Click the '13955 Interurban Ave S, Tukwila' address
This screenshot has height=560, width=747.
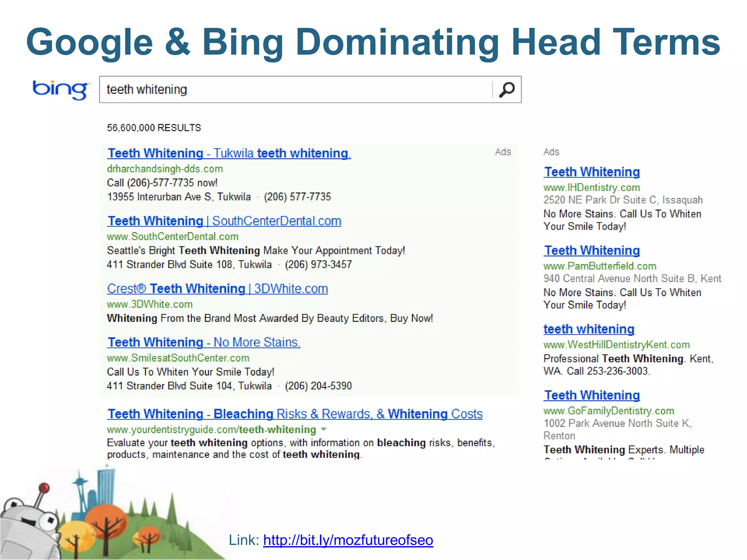[179, 197]
